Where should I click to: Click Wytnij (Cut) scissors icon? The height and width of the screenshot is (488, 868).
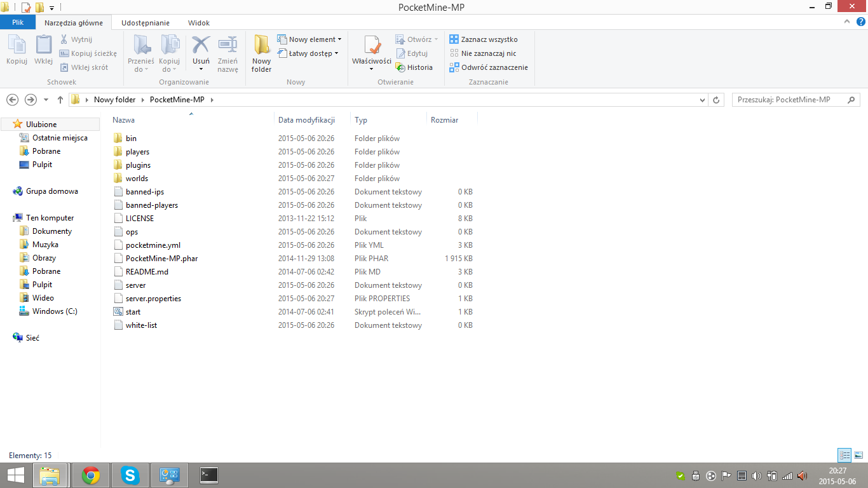(64, 39)
